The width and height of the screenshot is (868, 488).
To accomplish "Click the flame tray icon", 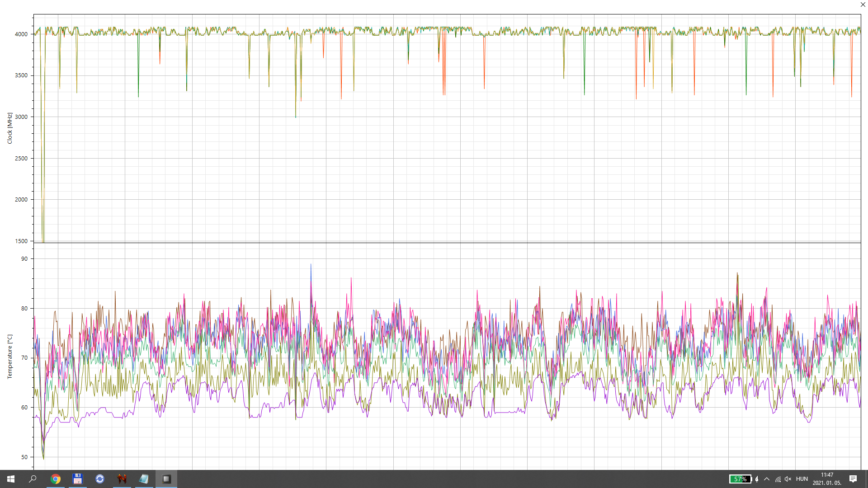I will point(757,479).
